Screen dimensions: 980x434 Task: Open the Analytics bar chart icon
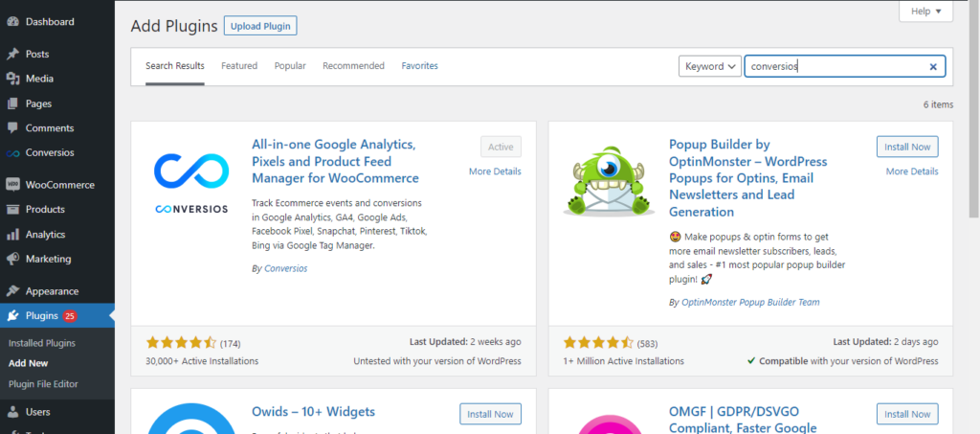(x=12, y=235)
